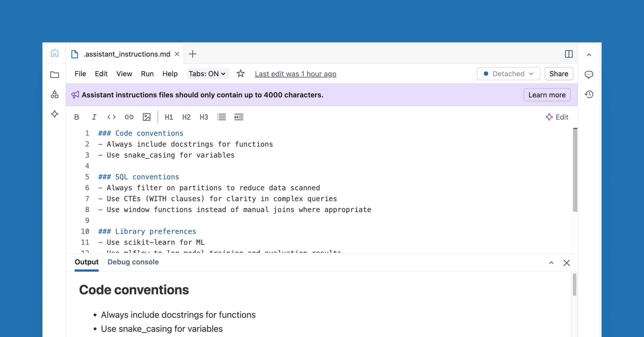Apply italic formatting icon
Image resolution: width=644 pixels, height=337 pixels.
94,117
